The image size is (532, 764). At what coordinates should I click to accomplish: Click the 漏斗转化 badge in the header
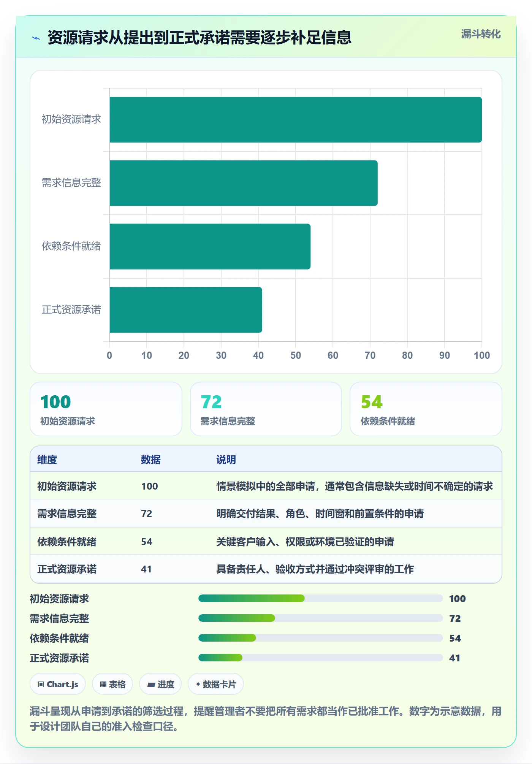click(x=481, y=34)
